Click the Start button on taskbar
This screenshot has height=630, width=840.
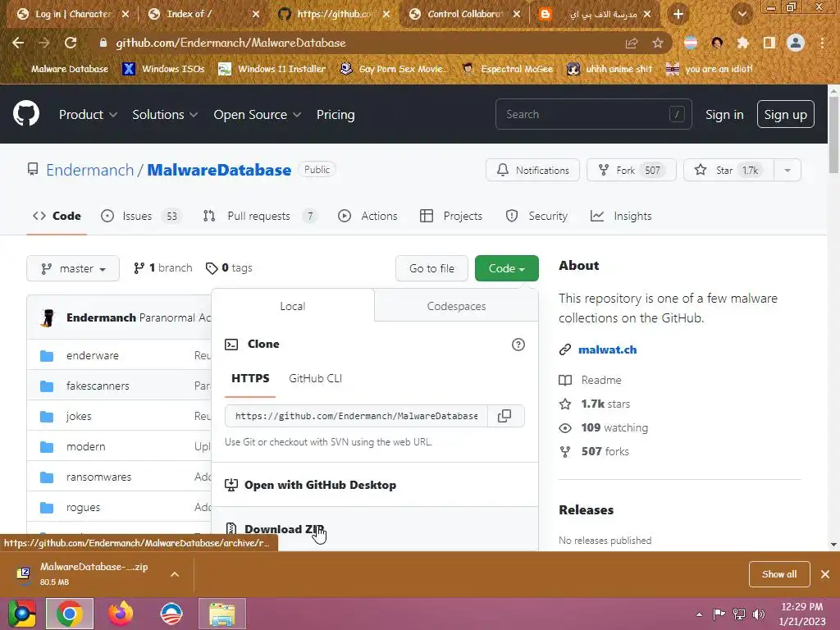[x=21, y=614]
